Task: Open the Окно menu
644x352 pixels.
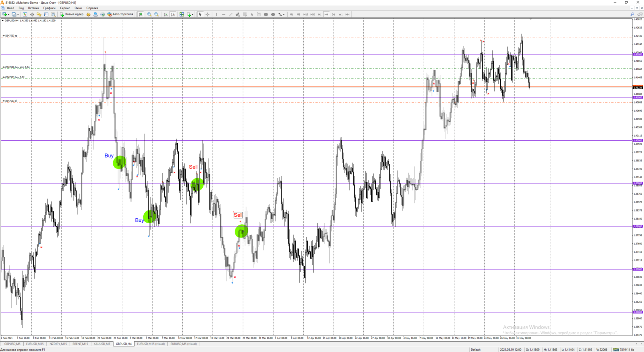Action: (78, 8)
